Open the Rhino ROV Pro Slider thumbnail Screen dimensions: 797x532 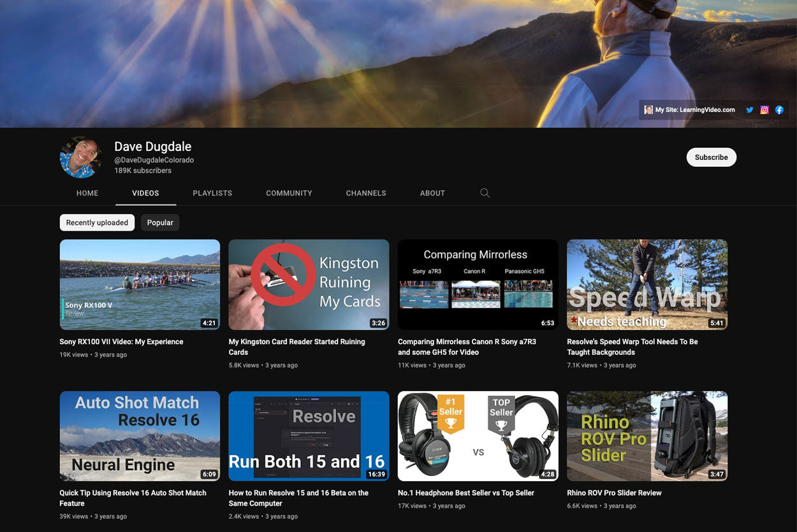(647, 436)
